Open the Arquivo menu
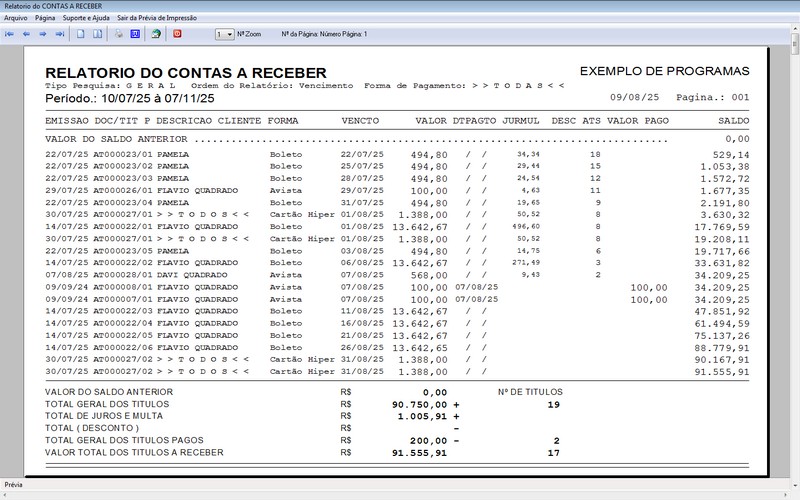The height and width of the screenshot is (500, 800). pos(15,19)
